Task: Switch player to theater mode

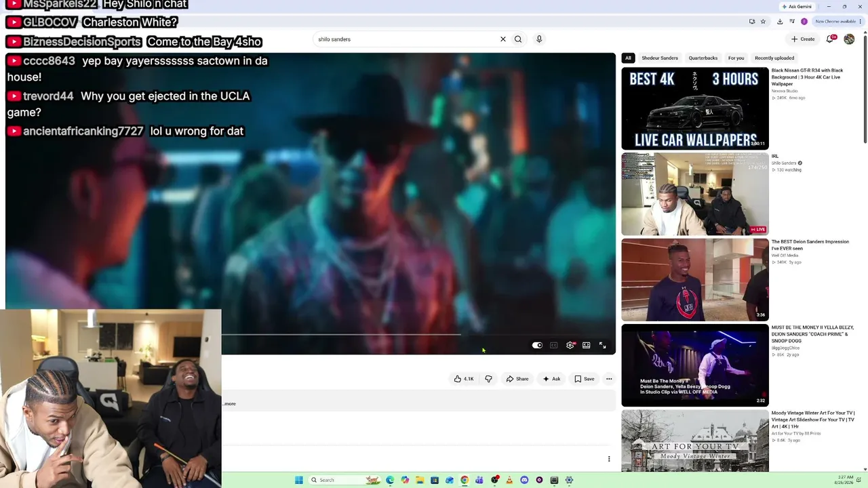Action: (587, 346)
